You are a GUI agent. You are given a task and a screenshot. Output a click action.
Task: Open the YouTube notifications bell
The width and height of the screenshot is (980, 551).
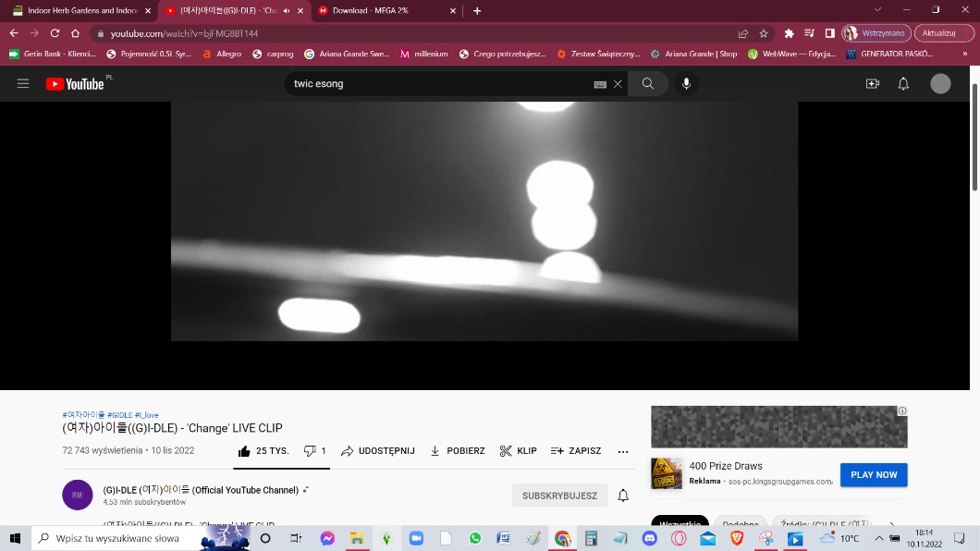click(903, 84)
